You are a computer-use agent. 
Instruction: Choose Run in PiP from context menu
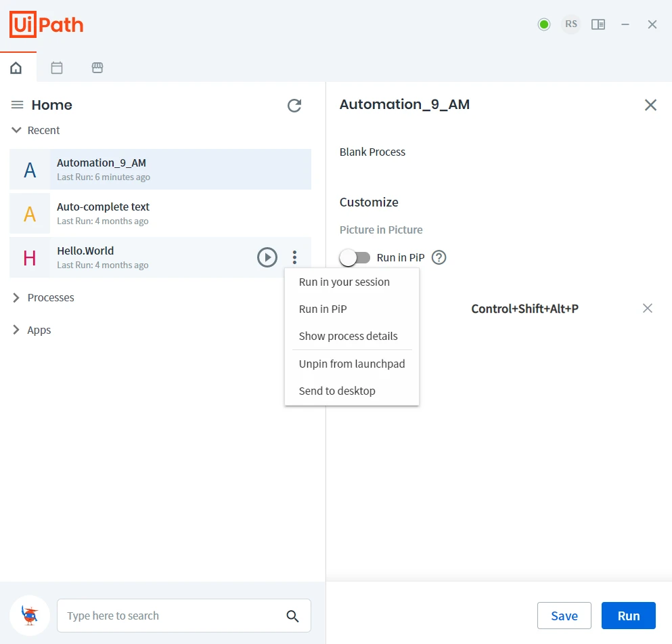(352, 309)
